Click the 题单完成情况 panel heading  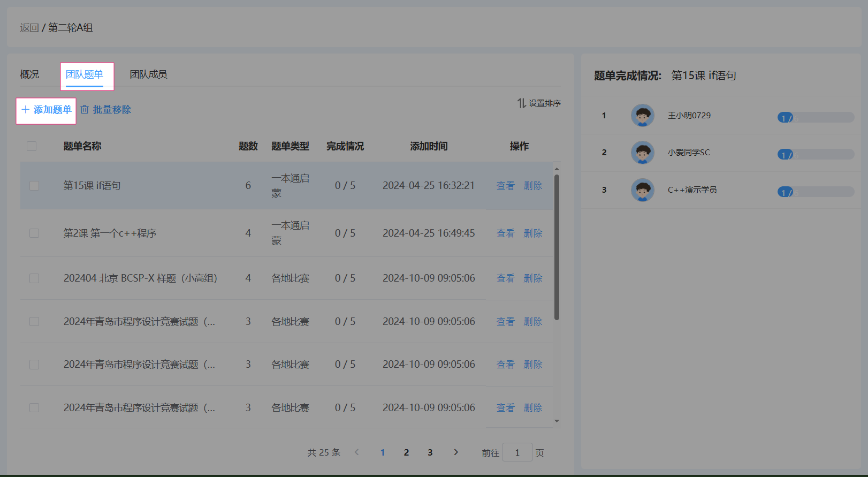(x=628, y=76)
